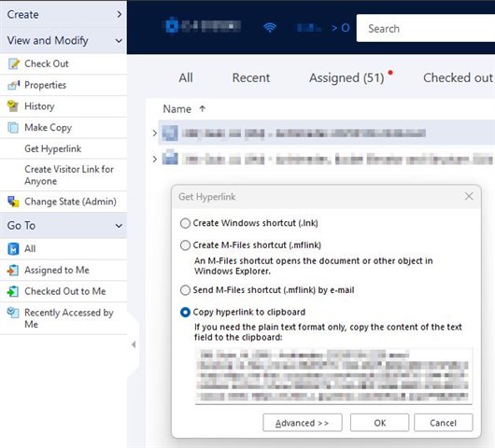Switch to the Recent tab

(251, 77)
